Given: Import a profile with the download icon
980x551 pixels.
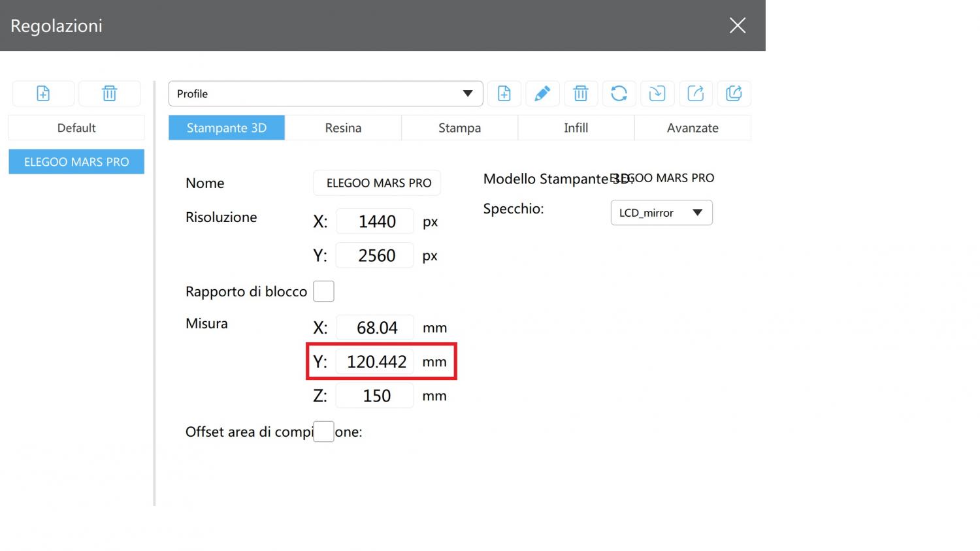Looking at the screenshot, I should point(657,93).
